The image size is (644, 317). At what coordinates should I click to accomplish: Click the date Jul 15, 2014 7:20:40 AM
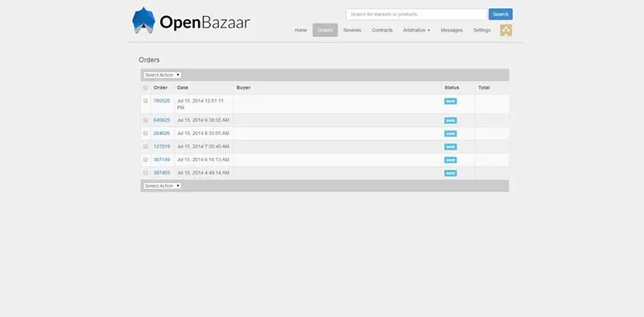pos(203,146)
